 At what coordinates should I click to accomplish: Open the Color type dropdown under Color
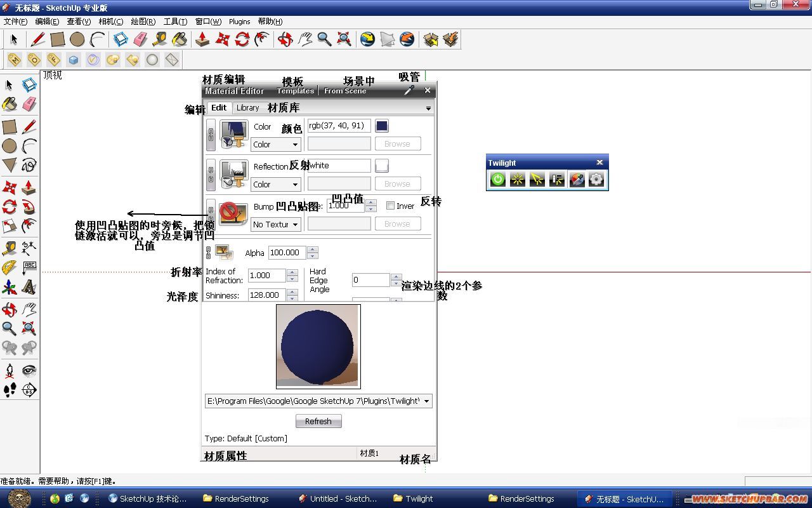coord(275,144)
